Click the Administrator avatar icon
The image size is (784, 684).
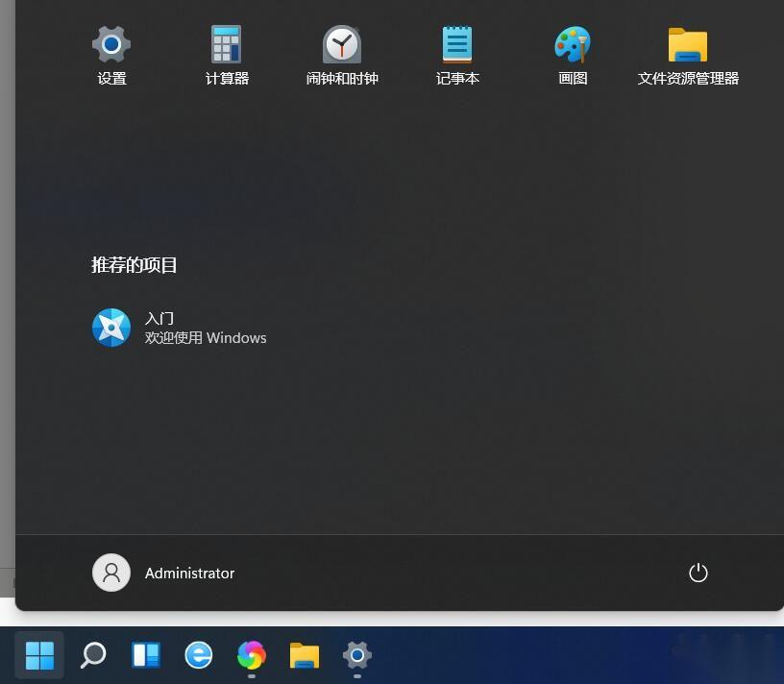(x=110, y=573)
